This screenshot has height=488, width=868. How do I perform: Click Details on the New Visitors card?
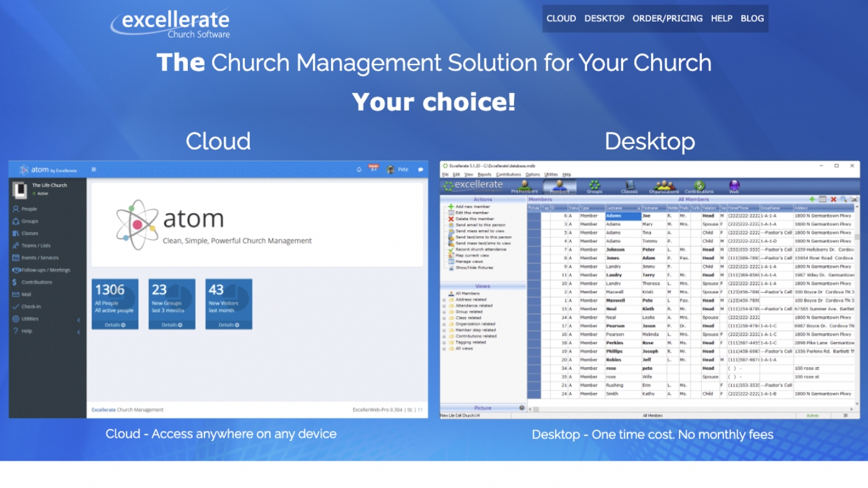(x=229, y=325)
